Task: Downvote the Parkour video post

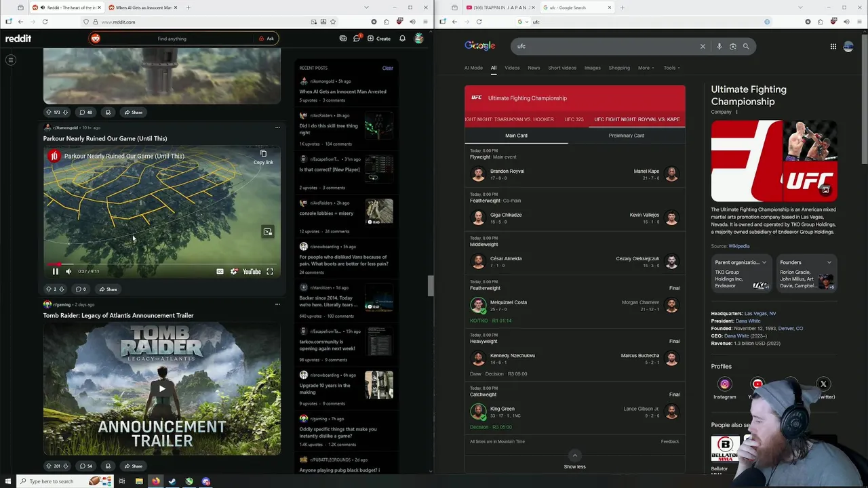Action: click(62, 289)
